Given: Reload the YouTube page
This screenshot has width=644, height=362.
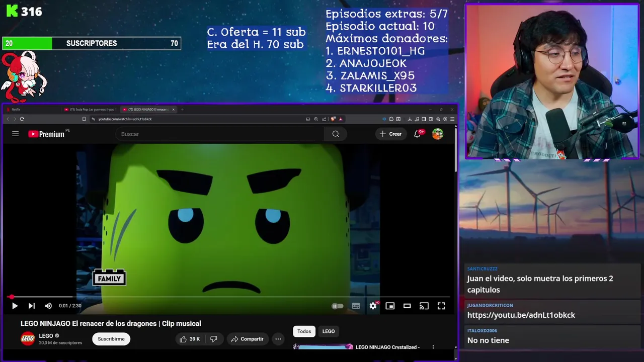Looking at the screenshot, I should 22,119.
